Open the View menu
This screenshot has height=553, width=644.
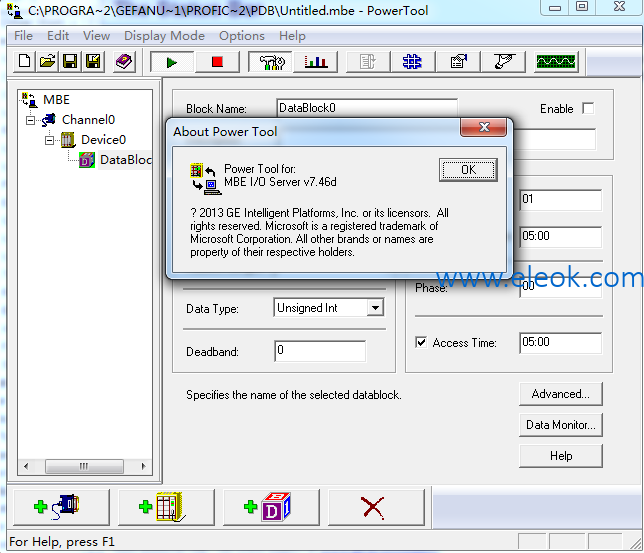pyautogui.click(x=97, y=36)
